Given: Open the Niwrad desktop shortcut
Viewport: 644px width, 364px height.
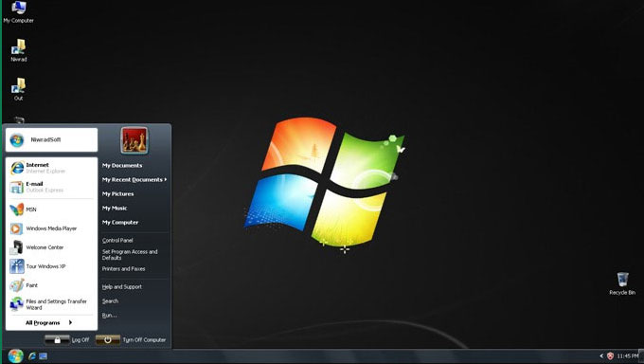Looking at the screenshot, I should (x=19, y=50).
